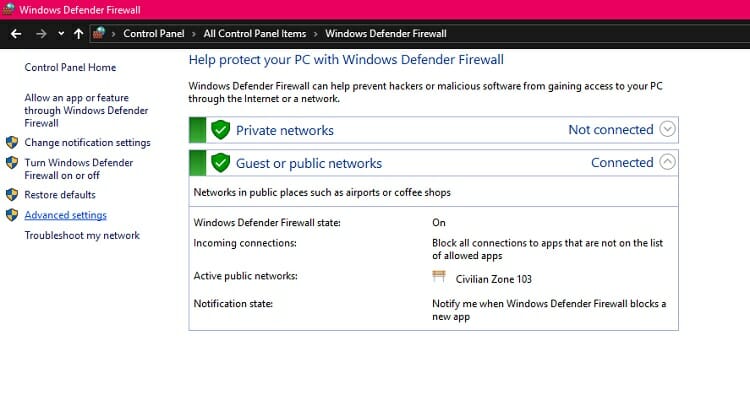This screenshot has height=411, width=750.
Task: Click the Windows Defender Firewall title bar icon
Action: 8,9
